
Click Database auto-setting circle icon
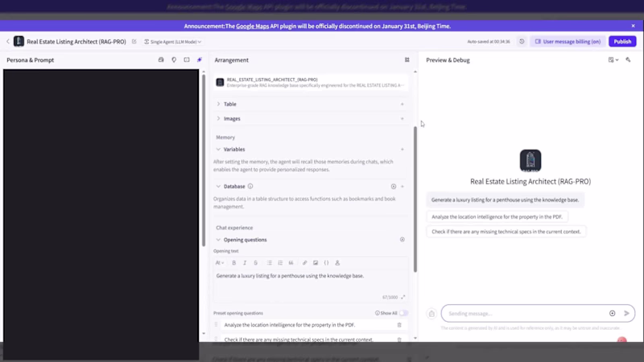coord(394,187)
